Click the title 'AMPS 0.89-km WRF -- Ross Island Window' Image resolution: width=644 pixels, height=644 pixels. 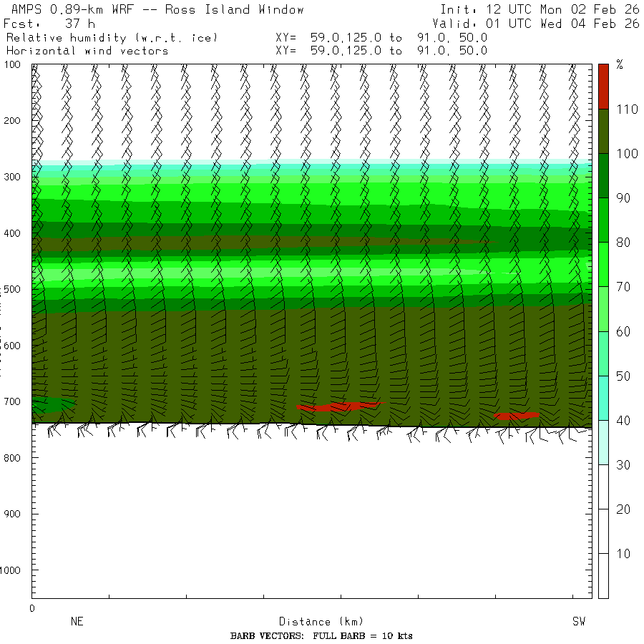[x=157, y=9]
